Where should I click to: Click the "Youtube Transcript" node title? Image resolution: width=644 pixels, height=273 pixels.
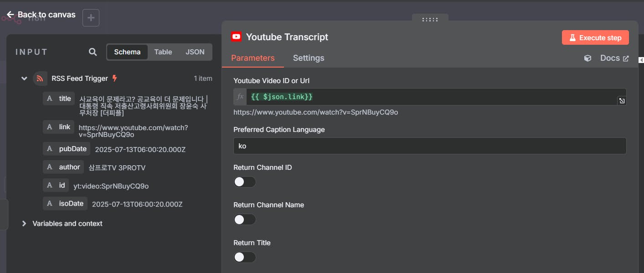(x=287, y=37)
